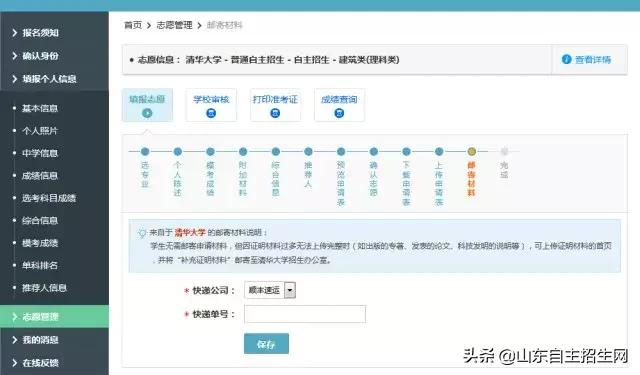
Task: Click the active 邮寄材料 step circle
Action: point(471,151)
